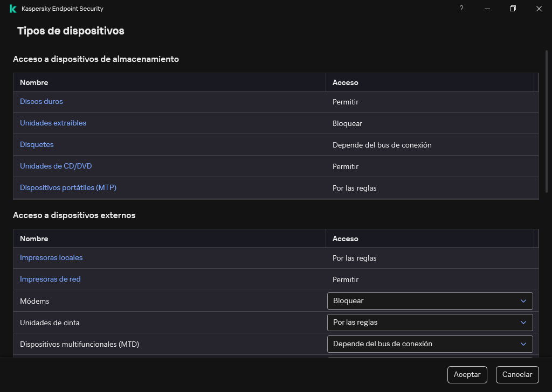Open Discos duros access settings
This screenshot has height=392, width=552.
point(42,101)
